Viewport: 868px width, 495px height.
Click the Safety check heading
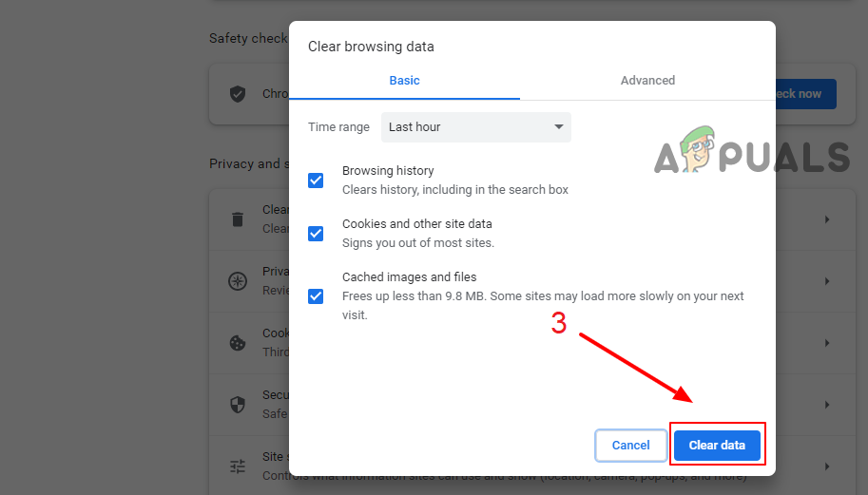pyautogui.click(x=248, y=38)
